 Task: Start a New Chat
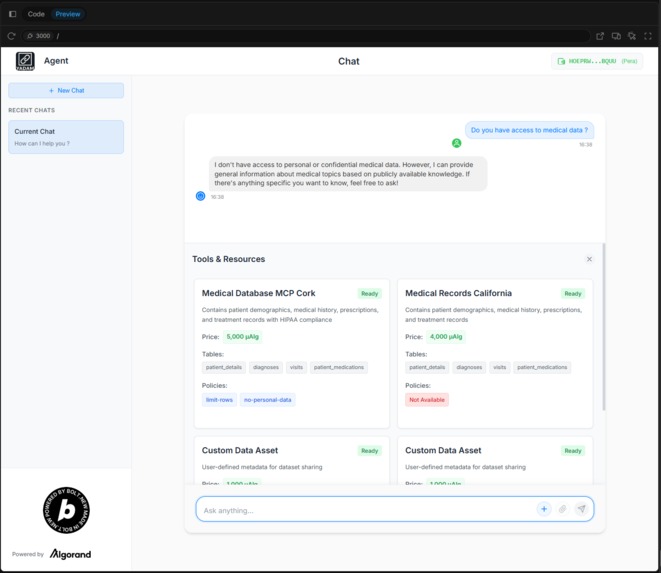(66, 91)
